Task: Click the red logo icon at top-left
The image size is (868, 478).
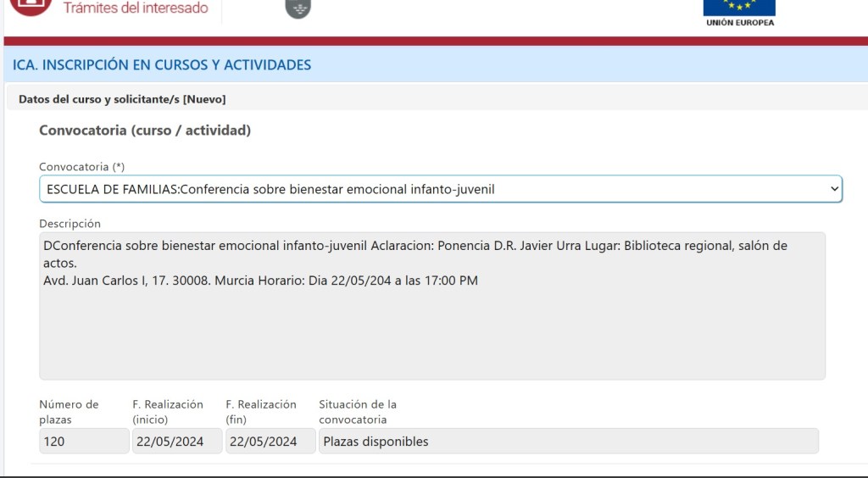Action: (31, 8)
